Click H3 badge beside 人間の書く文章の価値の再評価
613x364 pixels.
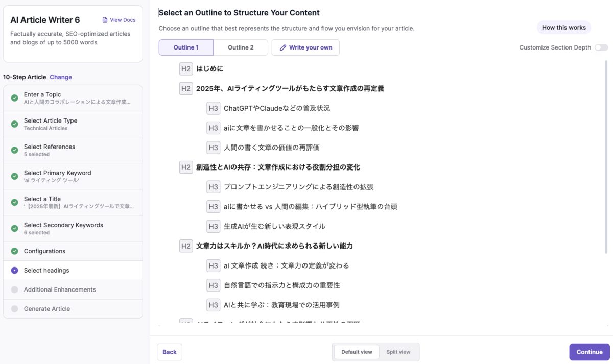point(214,148)
